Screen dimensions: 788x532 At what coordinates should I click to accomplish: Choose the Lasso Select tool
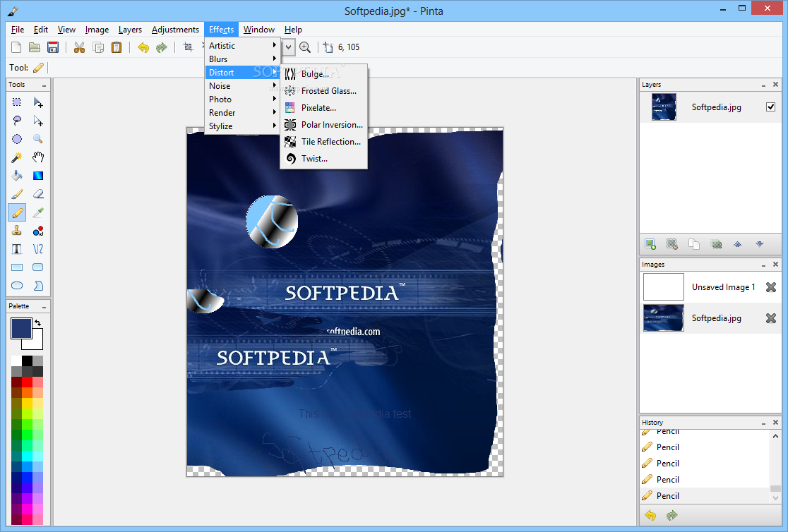(x=16, y=121)
